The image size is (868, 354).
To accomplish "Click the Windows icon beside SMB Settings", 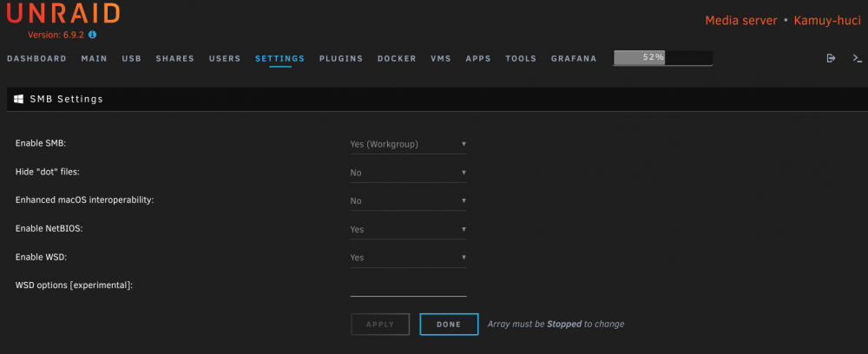I will click(x=19, y=99).
